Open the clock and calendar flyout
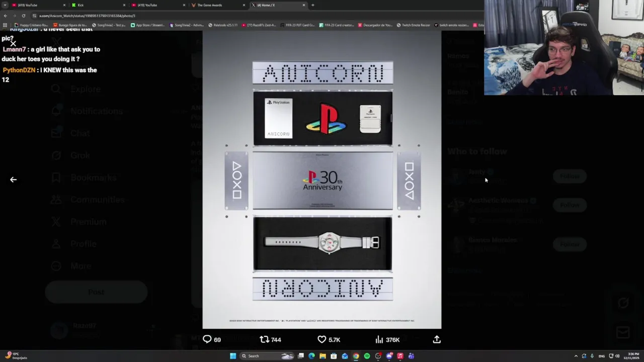 click(x=631, y=356)
